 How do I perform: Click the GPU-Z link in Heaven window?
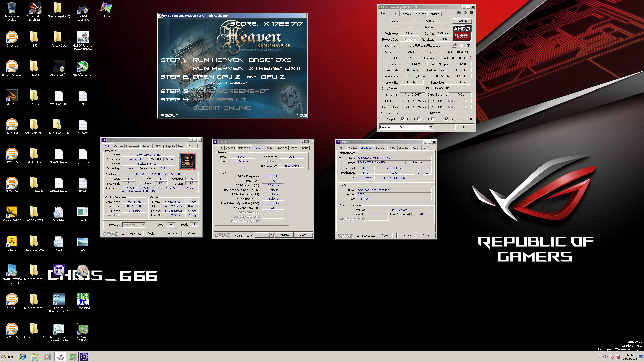(273, 77)
